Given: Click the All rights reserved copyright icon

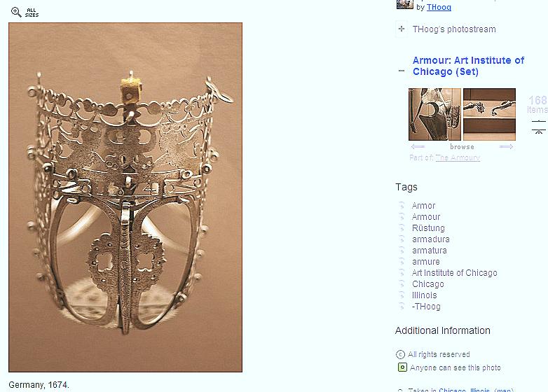Looking at the screenshot, I should pyautogui.click(x=400, y=355).
